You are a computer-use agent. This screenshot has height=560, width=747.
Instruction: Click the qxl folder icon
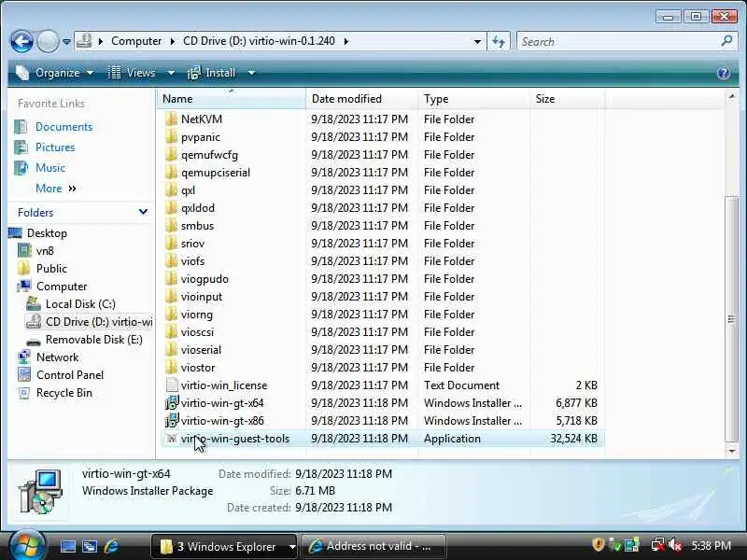tap(172, 190)
